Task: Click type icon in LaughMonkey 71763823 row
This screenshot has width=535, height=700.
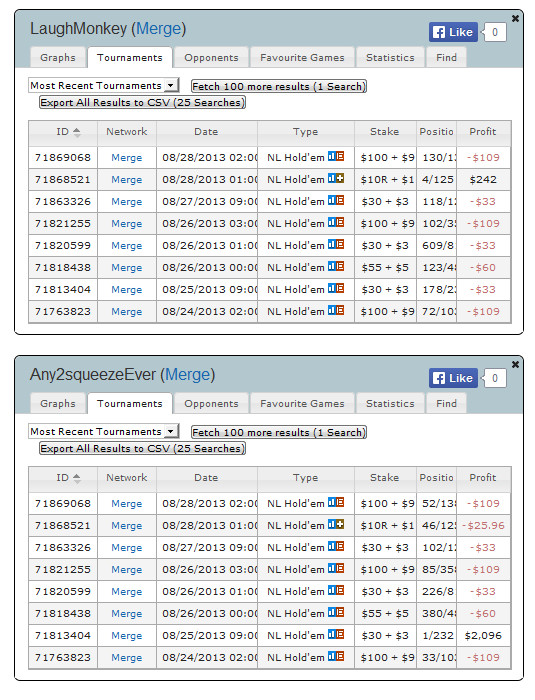Action: click(336, 310)
